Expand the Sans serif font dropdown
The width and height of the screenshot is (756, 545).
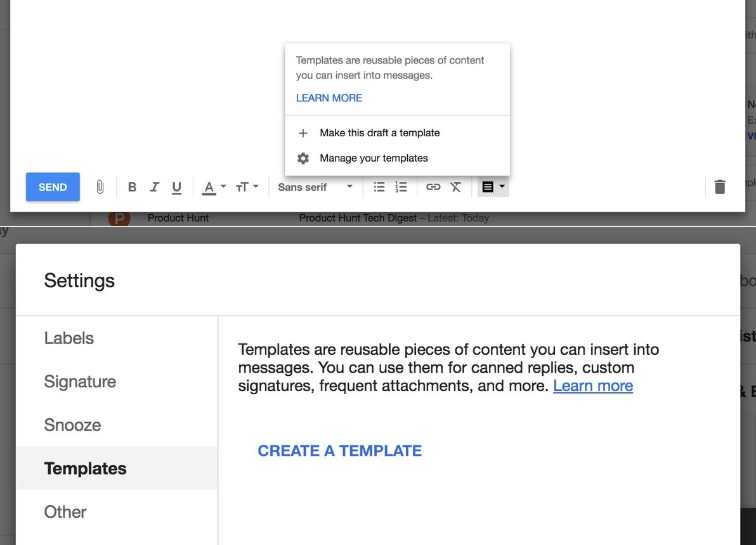[315, 187]
